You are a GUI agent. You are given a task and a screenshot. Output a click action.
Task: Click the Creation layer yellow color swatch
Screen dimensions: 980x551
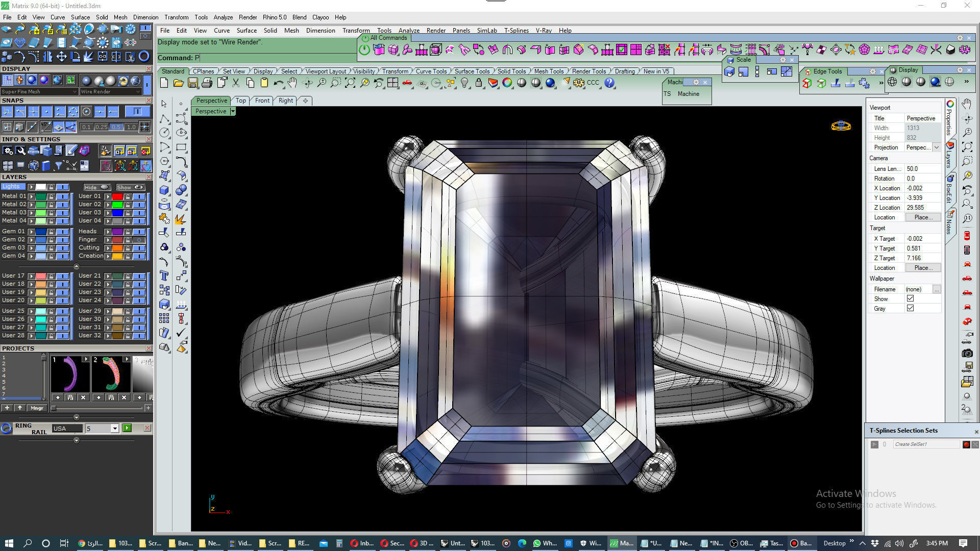[117, 256]
